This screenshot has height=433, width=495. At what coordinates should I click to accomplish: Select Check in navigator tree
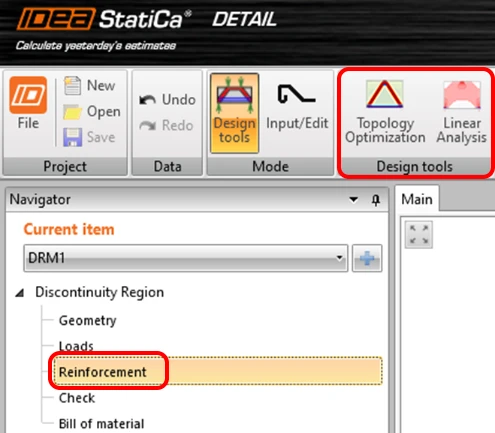77,398
